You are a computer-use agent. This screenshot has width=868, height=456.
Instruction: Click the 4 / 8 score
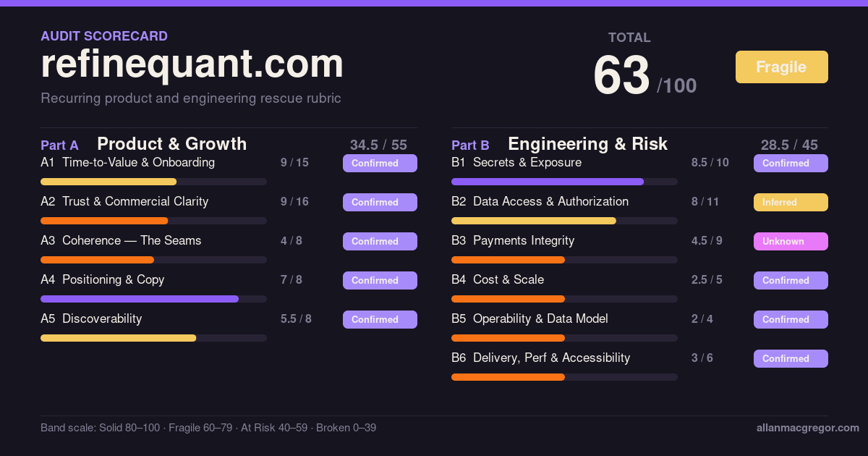(292, 240)
